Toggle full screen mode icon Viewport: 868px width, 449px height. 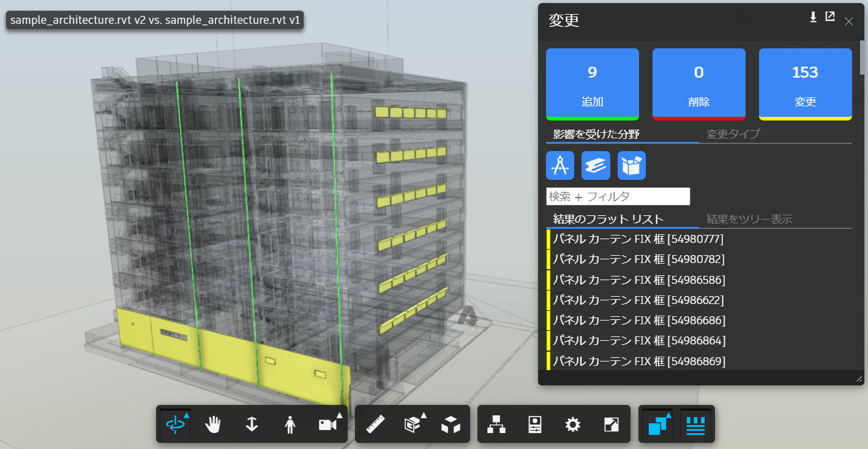click(611, 424)
